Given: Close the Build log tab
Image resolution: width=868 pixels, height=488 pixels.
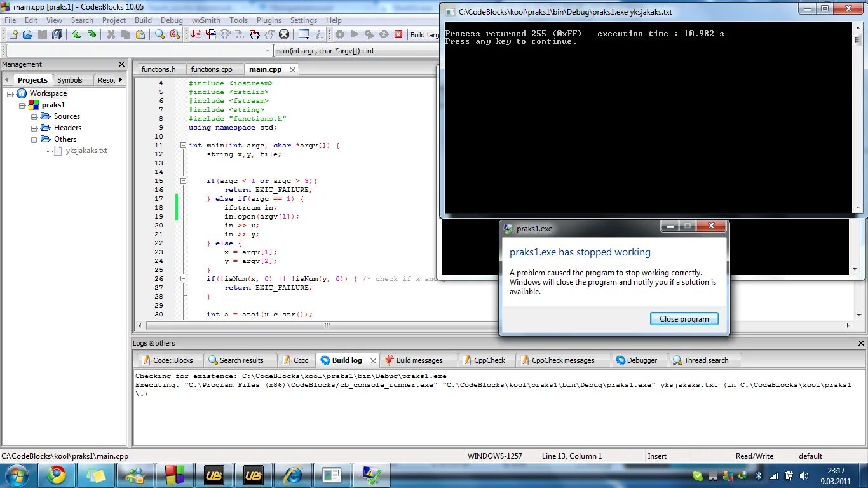Looking at the screenshot, I should (x=373, y=360).
